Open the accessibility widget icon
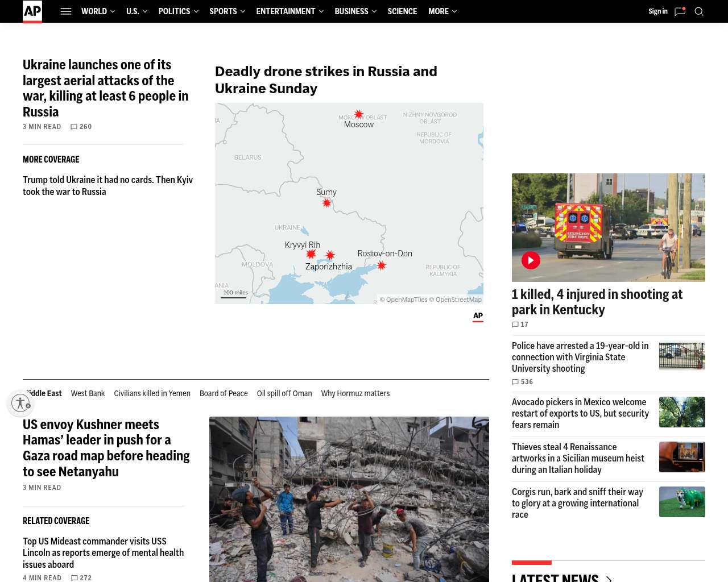 [21, 403]
